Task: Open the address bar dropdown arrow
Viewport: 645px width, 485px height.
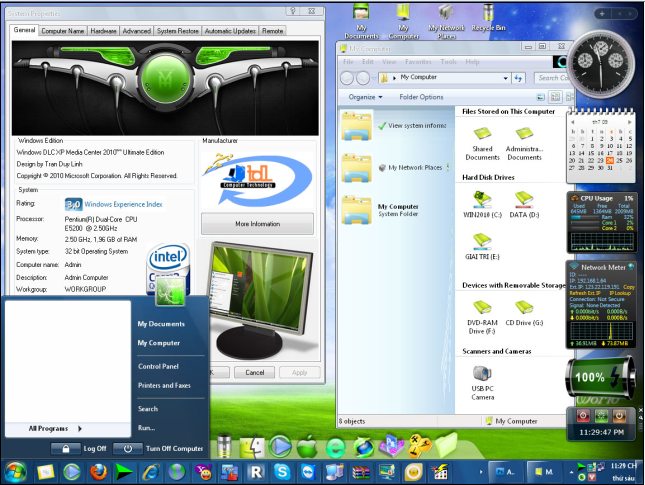Action: 506,78
